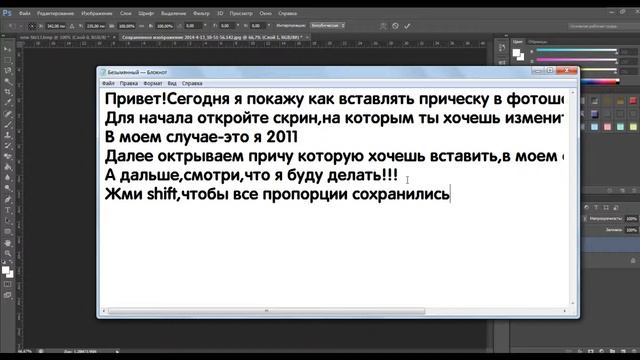The width and height of the screenshot is (640, 360).
Task: Pick the red style swatch
Action: tap(633, 101)
